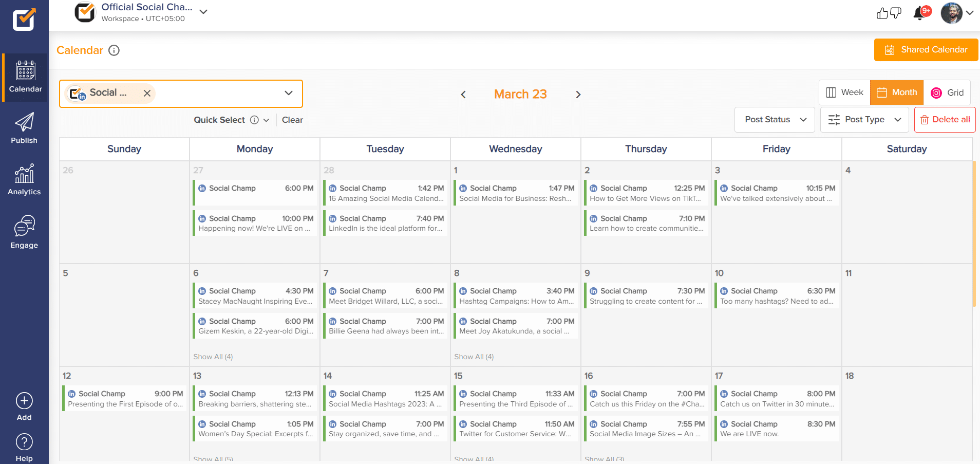Screen dimensions: 980x464
Task: Open the Women's Day Special post
Action: click(x=255, y=429)
